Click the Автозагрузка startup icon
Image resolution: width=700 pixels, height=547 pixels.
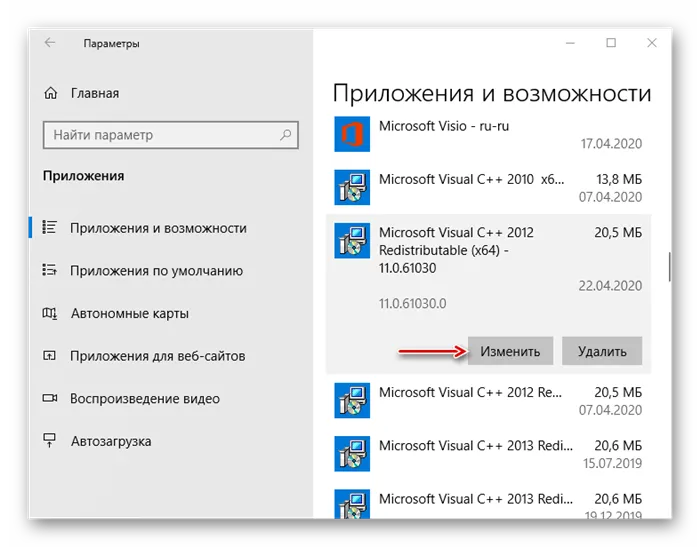(50, 440)
